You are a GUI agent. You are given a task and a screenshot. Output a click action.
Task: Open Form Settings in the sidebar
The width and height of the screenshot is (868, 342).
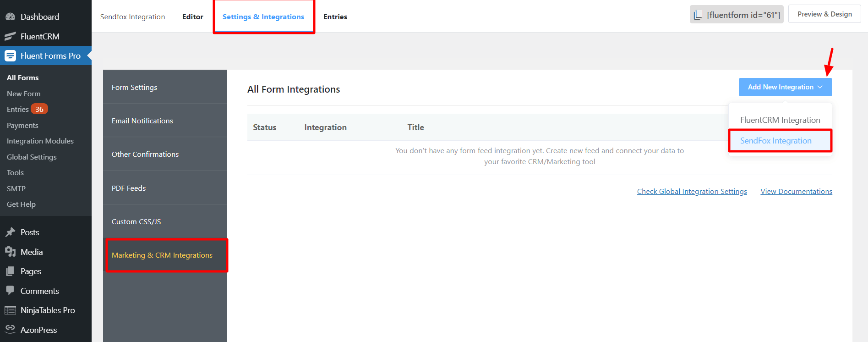[x=165, y=87]
